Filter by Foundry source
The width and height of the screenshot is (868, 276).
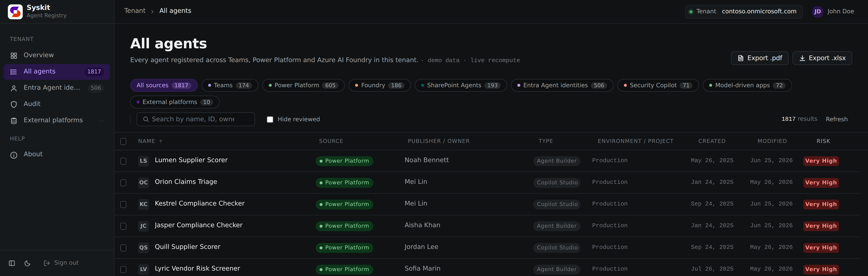[380, 85]
